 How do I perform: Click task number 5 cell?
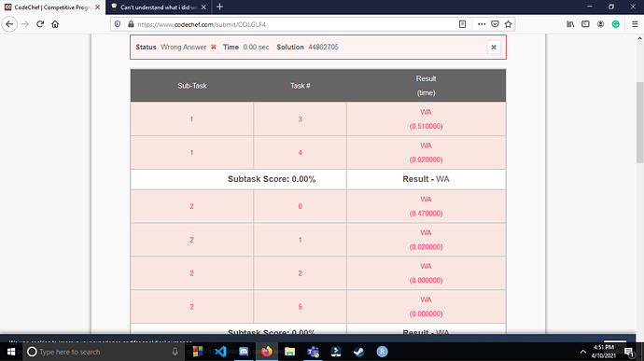pos(301,307)
